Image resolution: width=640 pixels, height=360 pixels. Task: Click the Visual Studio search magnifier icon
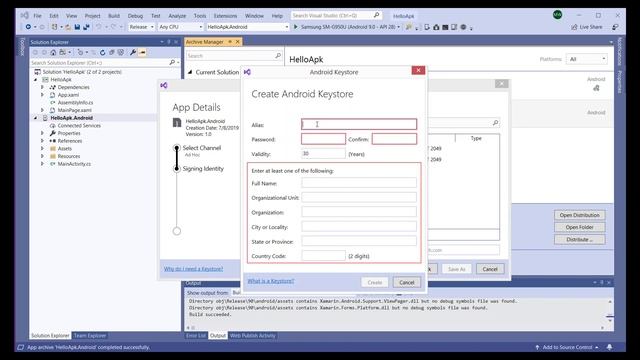coord(376,15)
